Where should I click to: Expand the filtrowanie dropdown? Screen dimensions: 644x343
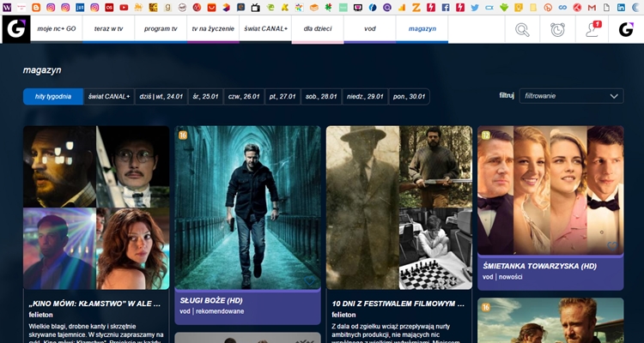(571, 96)
